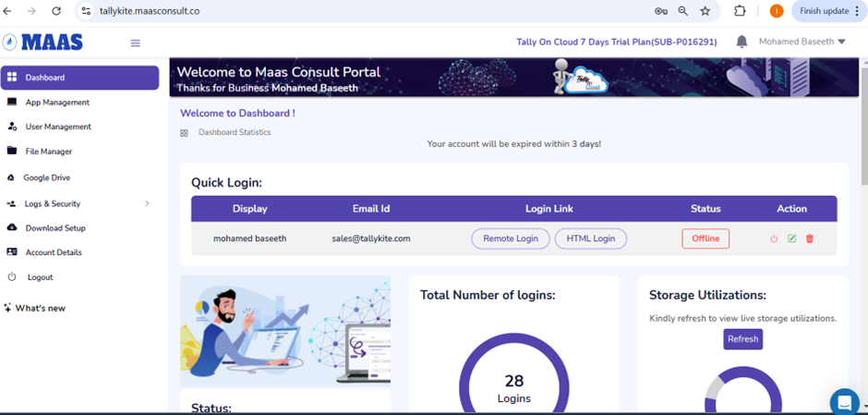Open Chrome's three-dot menu

[x=857, y=11]
